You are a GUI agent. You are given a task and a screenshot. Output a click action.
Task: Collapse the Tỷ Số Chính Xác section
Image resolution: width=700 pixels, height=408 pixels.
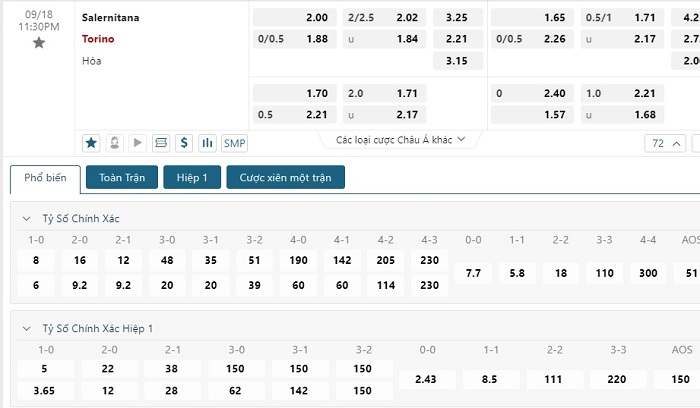point(27,219)
